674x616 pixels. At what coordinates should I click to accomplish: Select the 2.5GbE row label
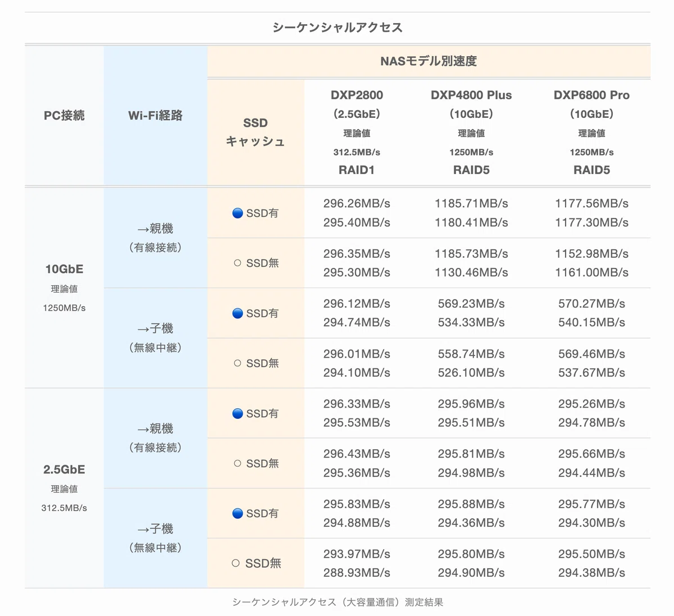click(x=64, y=469)
